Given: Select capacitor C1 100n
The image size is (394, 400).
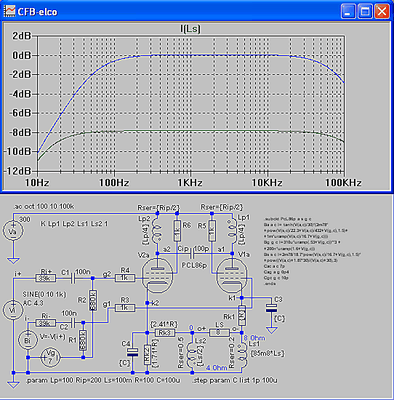Looking at the screenshot, I should [x=73, y=278].
